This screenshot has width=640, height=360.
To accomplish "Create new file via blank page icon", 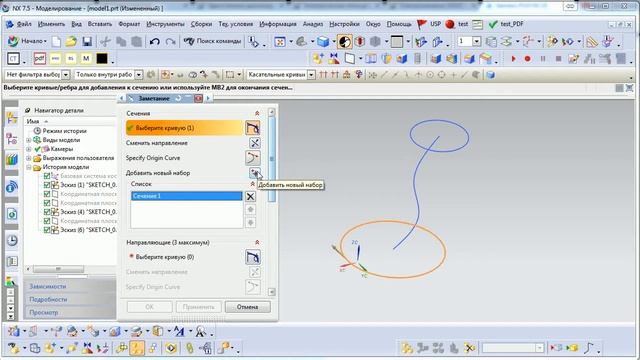I will [x=56, y=41].
